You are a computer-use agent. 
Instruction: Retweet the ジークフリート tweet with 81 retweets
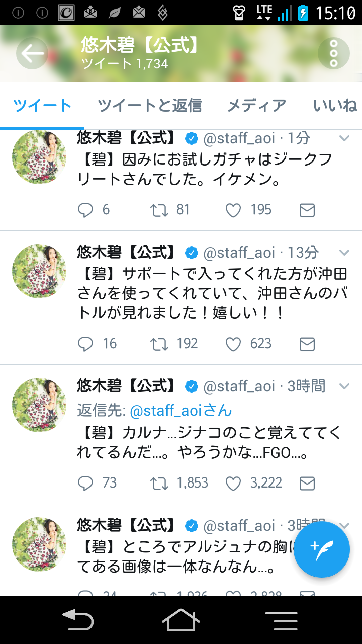[160, 210]
